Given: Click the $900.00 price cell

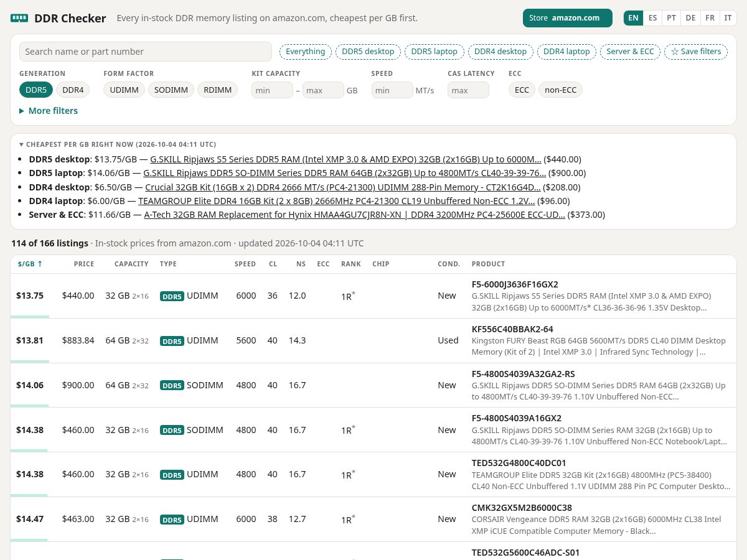Looking at the screenshot, I should [x=78, y=385].
